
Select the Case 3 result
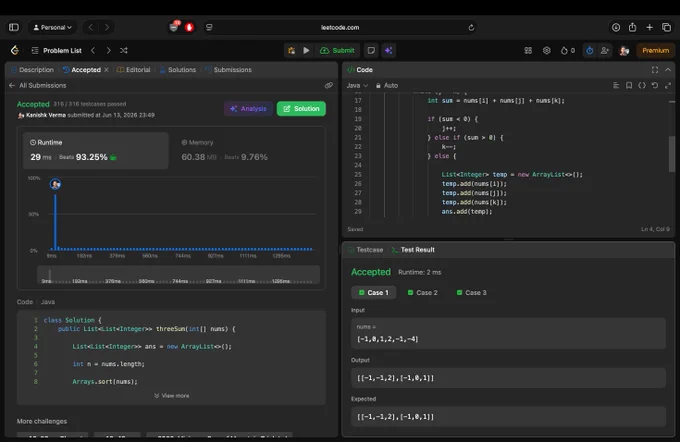pyautogui.click(x=471, y=293)
